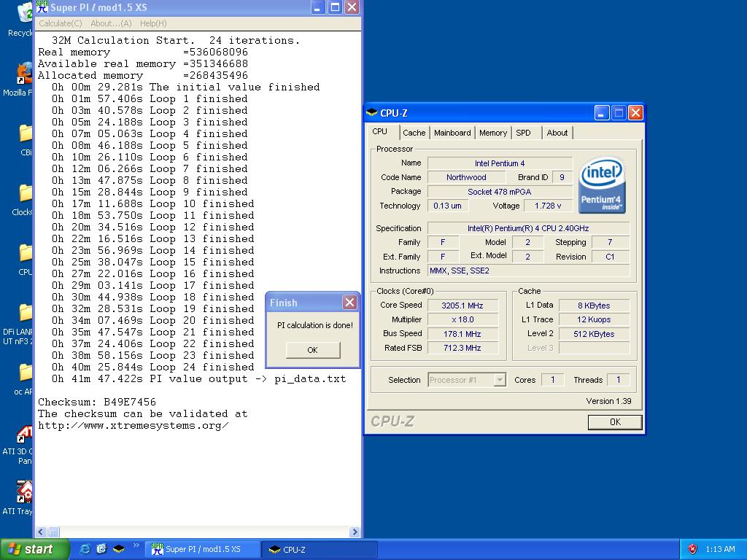Image resolution: width=747 pixels, height=560 pixels.
Task: Click the Super PI left scroll arrow
Action: click(41, 532)
